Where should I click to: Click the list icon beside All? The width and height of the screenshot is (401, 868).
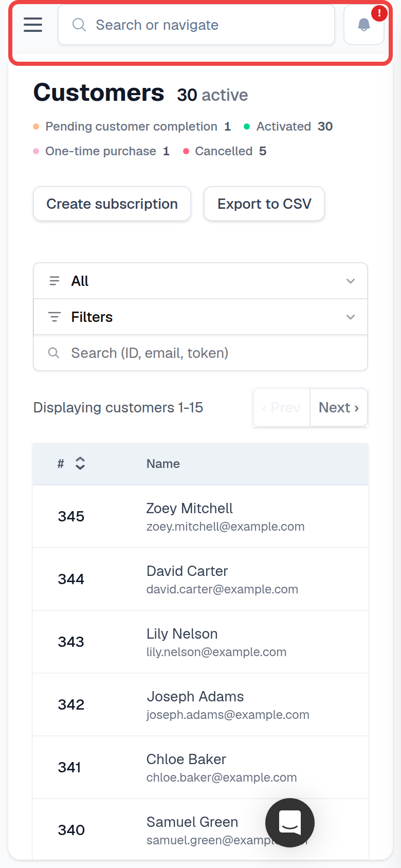54,281
